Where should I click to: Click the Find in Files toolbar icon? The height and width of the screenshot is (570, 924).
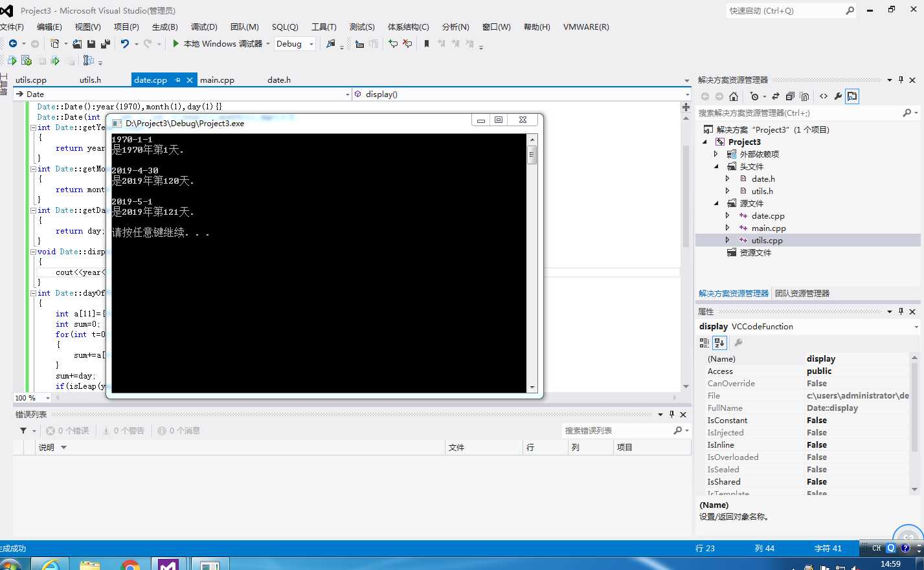click(330, 43)
